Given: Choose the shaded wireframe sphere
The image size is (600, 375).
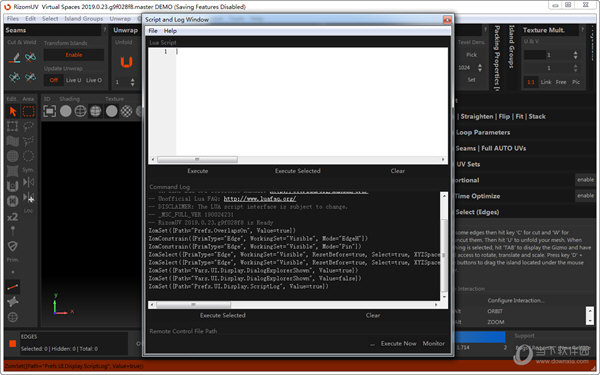Looking at the screenshot, I should (x=95, y=111).
